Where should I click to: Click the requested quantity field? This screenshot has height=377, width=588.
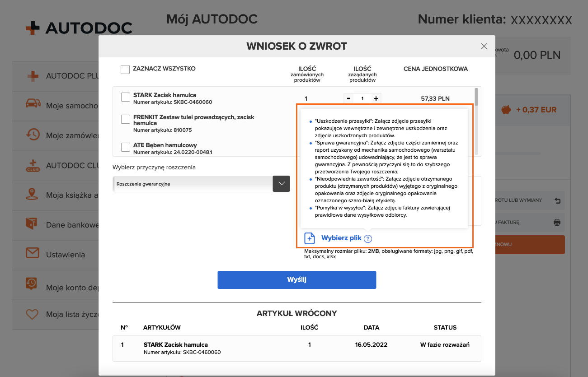[x=362, y=98]
